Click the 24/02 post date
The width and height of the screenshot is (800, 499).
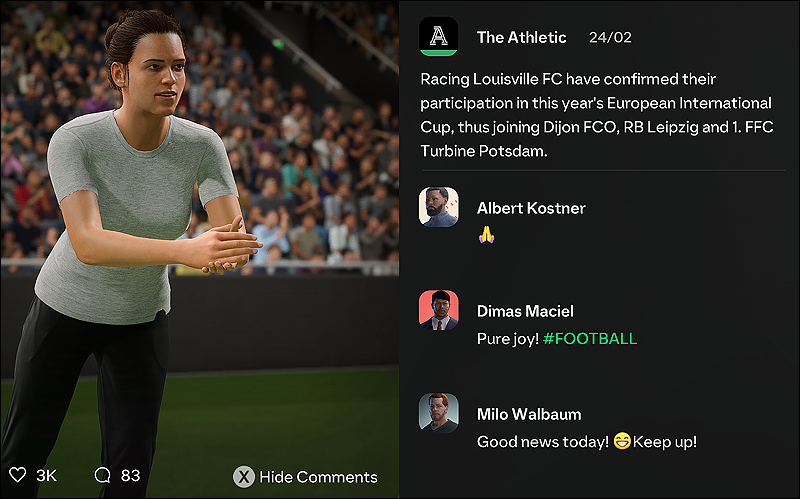pos(610,37)
